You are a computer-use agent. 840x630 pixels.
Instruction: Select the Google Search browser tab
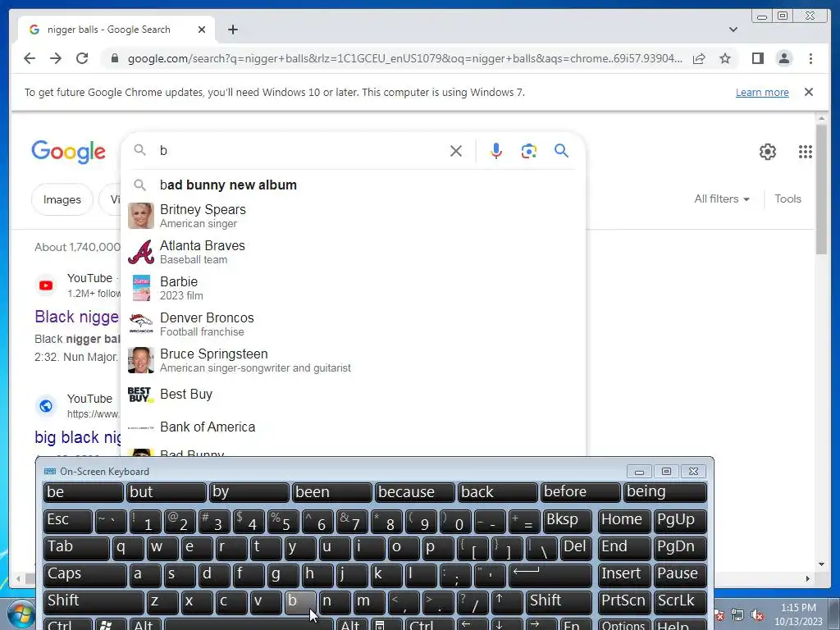pyautogui.click(x=116, y=30)
